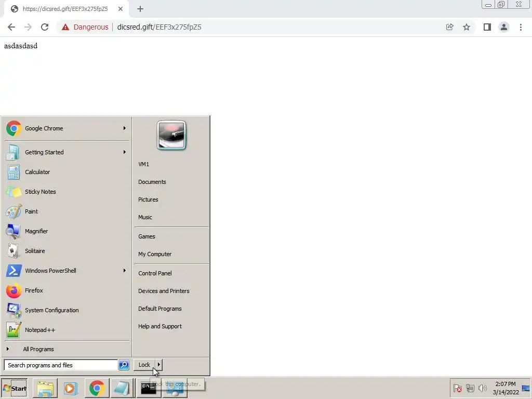The image size is (532, 399).
Task: Switch to Chrome taskbar icon
Action: (x=97, y=389)
